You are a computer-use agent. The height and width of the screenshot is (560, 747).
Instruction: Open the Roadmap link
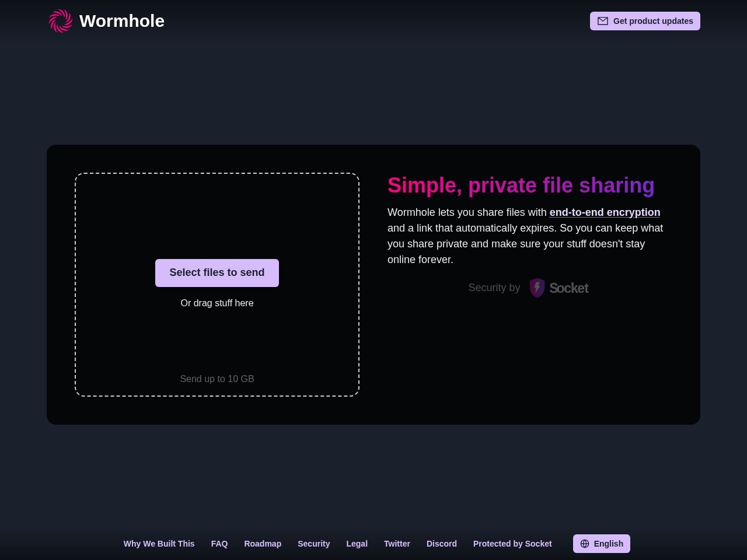click(x=263, y=544)
